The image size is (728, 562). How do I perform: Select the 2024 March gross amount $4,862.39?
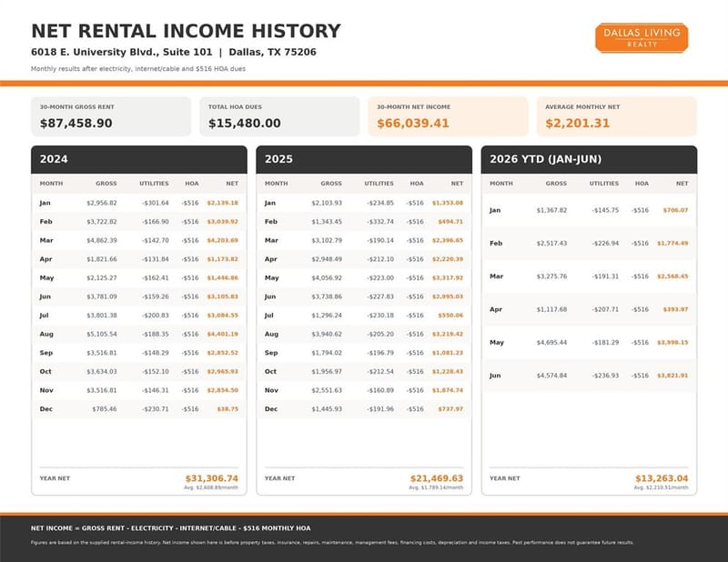(102, 240)
